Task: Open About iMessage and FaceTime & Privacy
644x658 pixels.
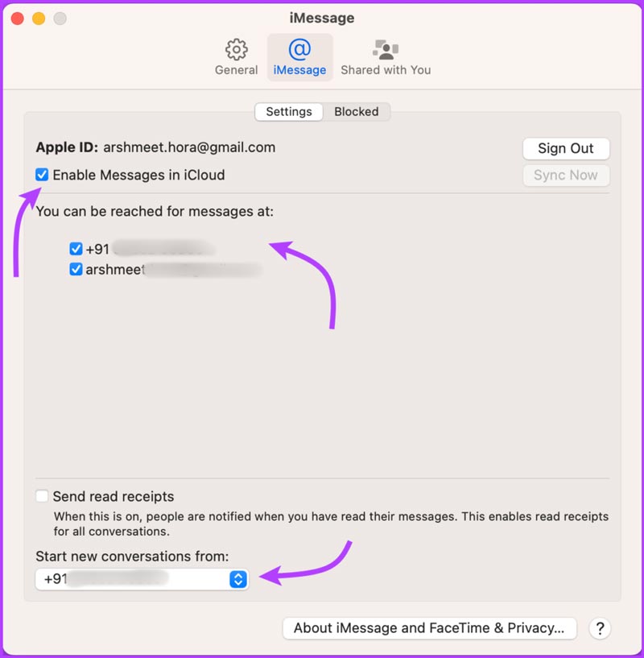Action: click(429, 627)
